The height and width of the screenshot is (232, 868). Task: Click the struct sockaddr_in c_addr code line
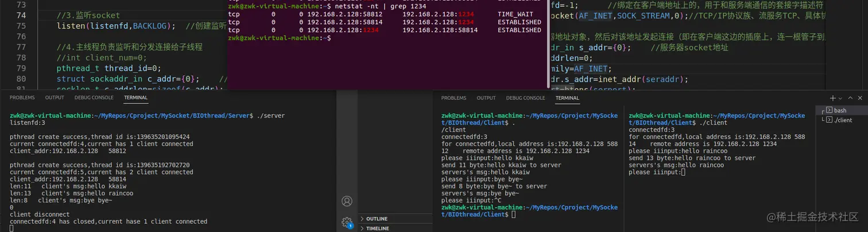(128, 78)
